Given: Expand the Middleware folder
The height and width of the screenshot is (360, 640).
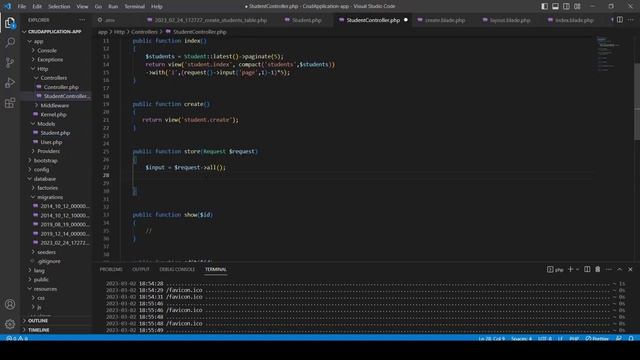Looking at the screenshot, I should coord(56,105).
